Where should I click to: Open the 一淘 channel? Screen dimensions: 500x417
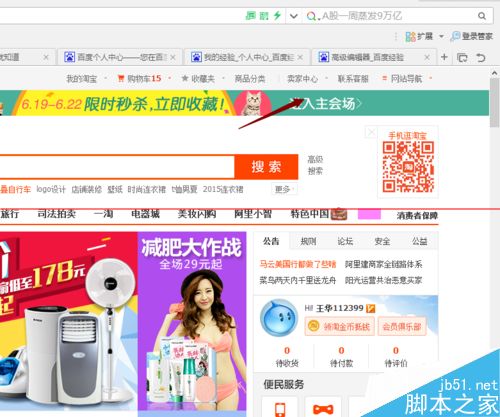coord(103,214)
